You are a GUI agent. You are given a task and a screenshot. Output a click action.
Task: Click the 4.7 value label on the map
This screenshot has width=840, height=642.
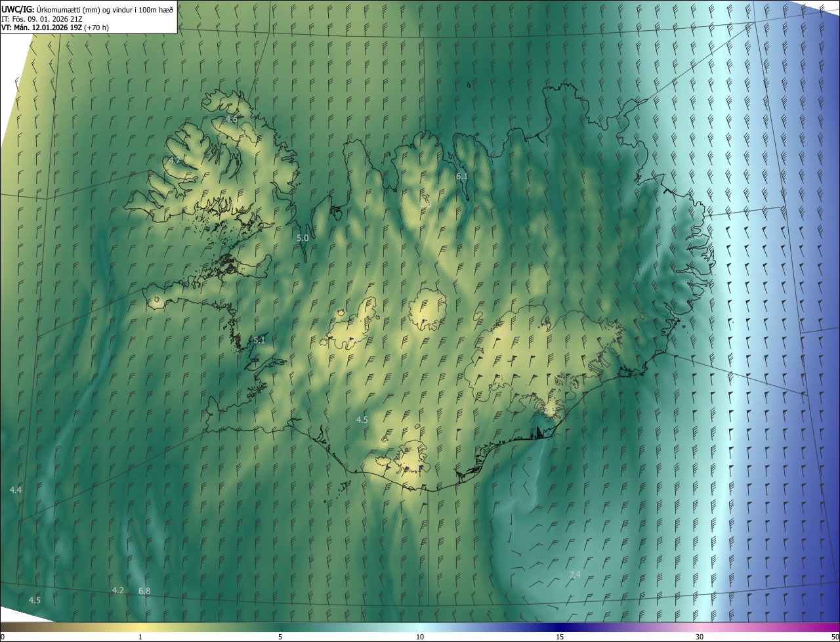tap(174, 160)
